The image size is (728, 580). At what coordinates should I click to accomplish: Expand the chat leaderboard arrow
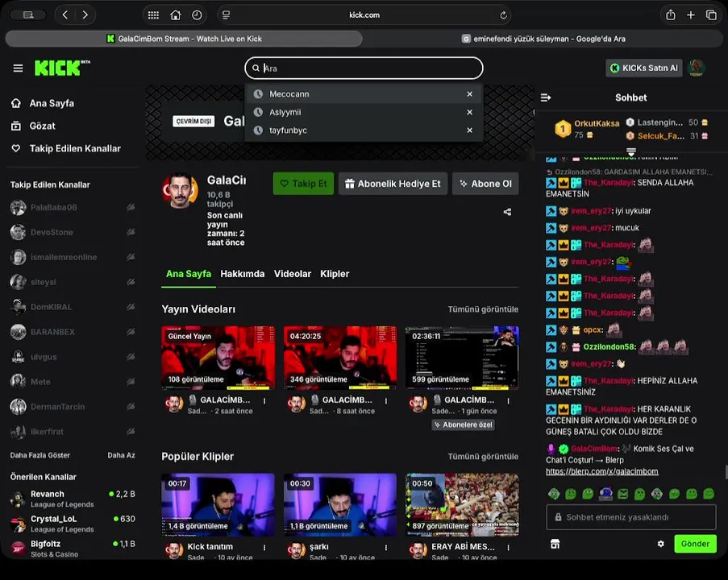(631, 151)
